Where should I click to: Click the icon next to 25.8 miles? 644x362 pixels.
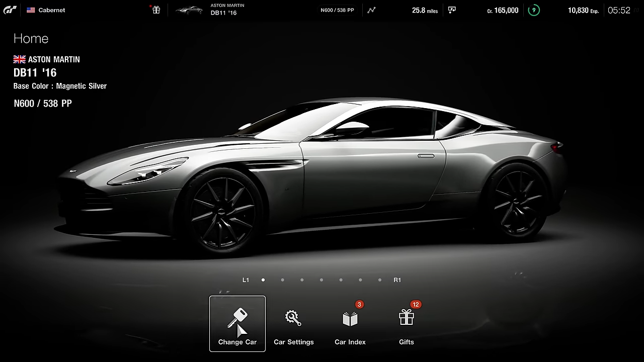click(x=452, y=10)
